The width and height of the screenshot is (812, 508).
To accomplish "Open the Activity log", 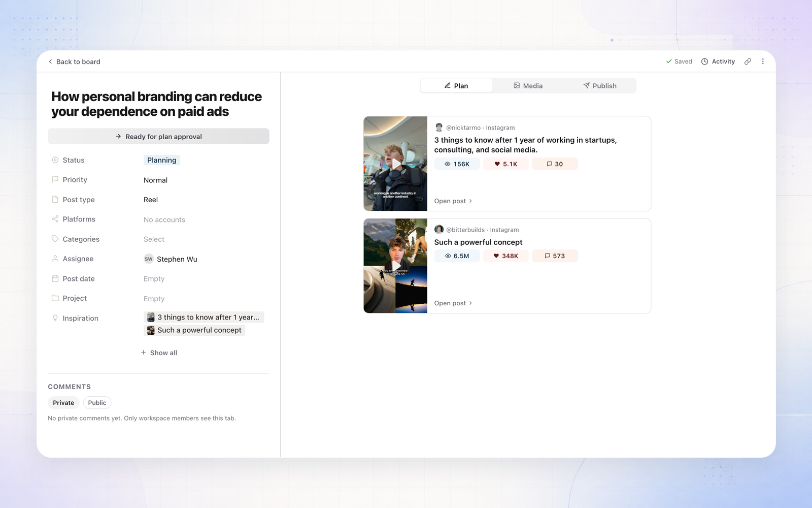I will (x=718, y=61).
